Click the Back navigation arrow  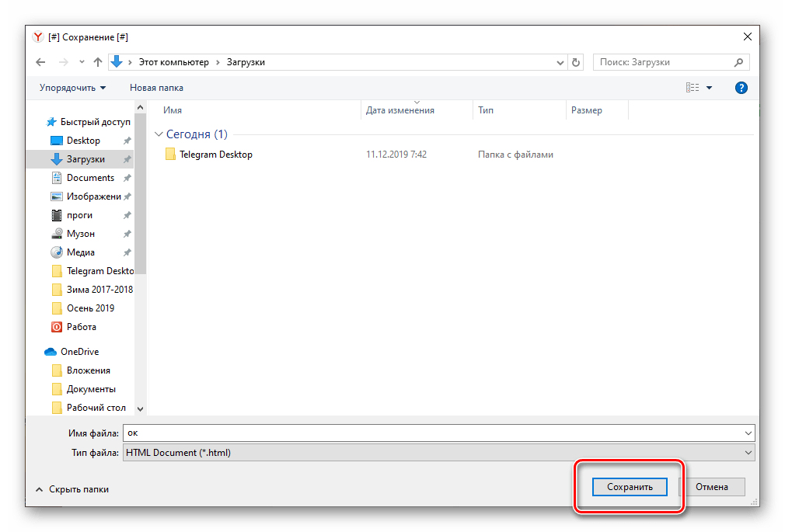pos(41,62)
